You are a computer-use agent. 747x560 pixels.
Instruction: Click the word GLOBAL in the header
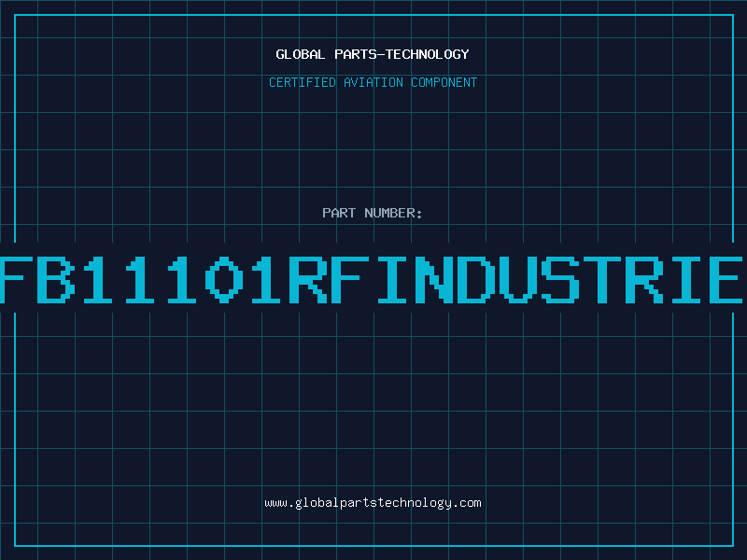300,54
